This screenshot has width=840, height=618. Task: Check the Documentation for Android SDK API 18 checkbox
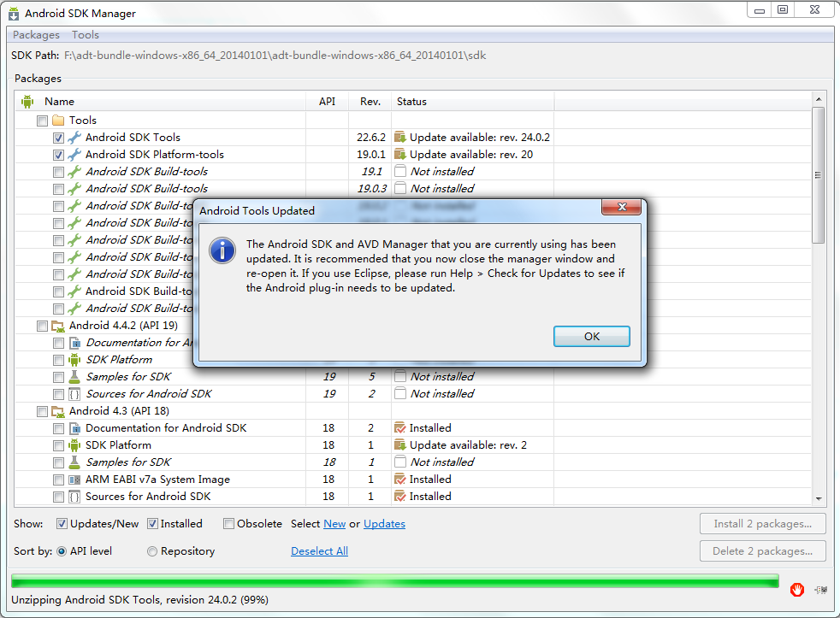[58, 428]
